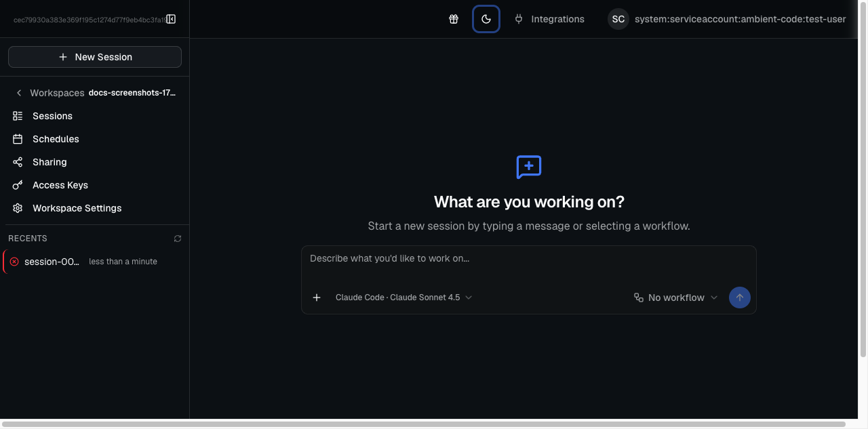Open the attachment plus icon in composer

click(316, 297)
